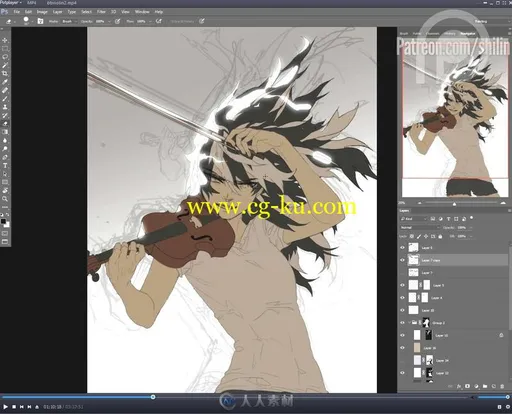Open layer Fill slider dropdown arrow
512x414 pixels.
click(471, 236)
